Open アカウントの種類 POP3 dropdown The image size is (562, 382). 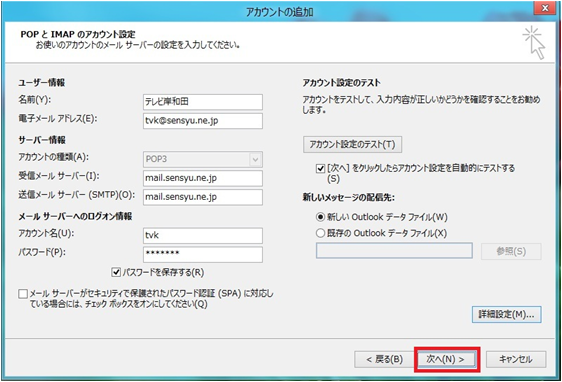click(x=203, y=159)
